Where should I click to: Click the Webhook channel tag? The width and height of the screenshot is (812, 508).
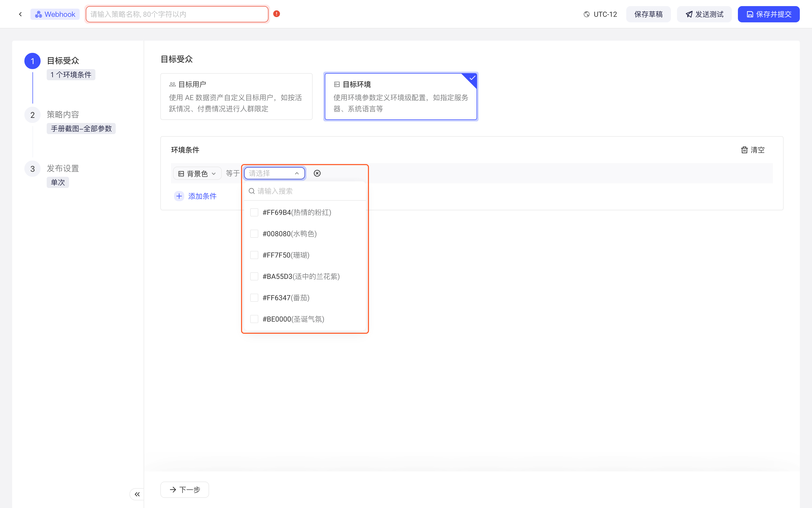[55, 14]
